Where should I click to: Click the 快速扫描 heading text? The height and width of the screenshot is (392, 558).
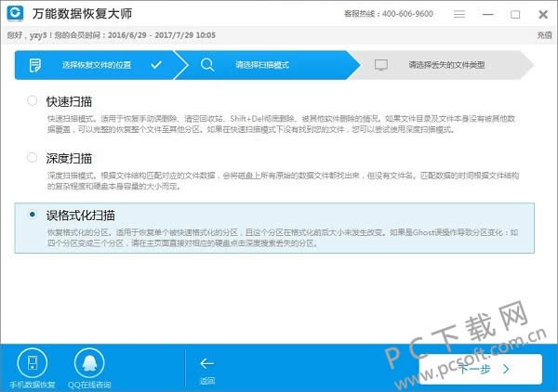tap(69, 101)
